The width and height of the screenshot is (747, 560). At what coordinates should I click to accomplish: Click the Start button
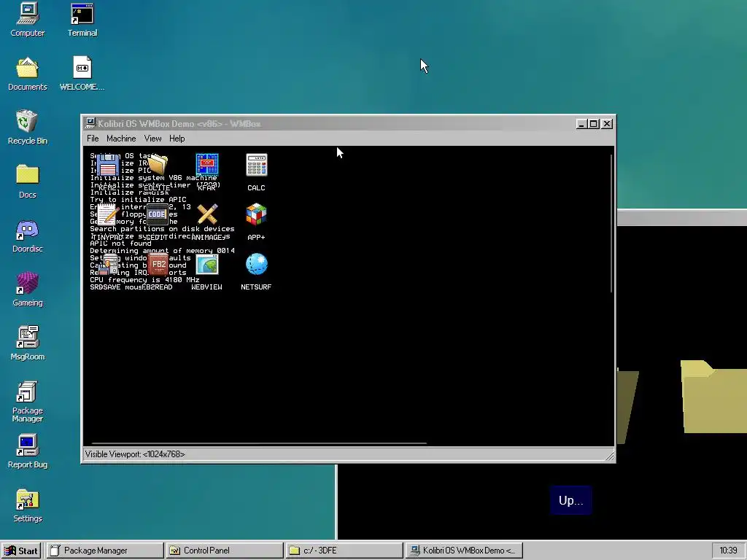21,551
